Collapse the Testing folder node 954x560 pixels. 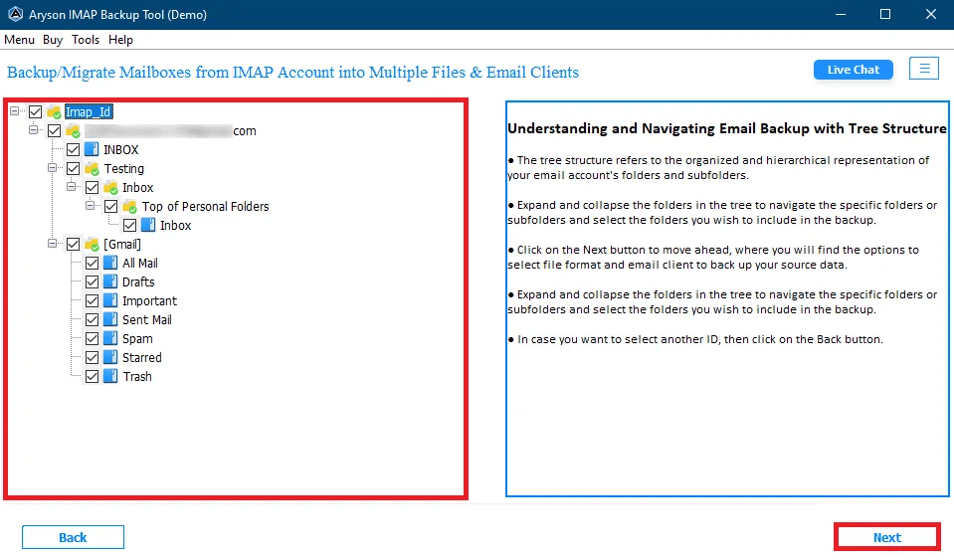(x=53, y=168)
